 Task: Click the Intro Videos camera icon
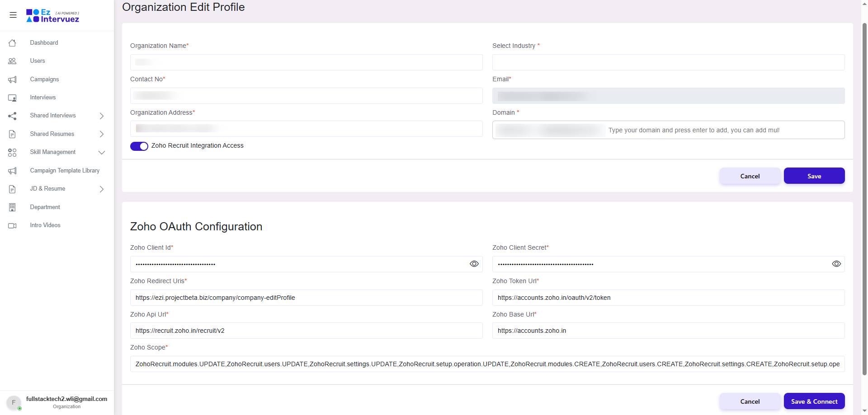pos(12,225)
